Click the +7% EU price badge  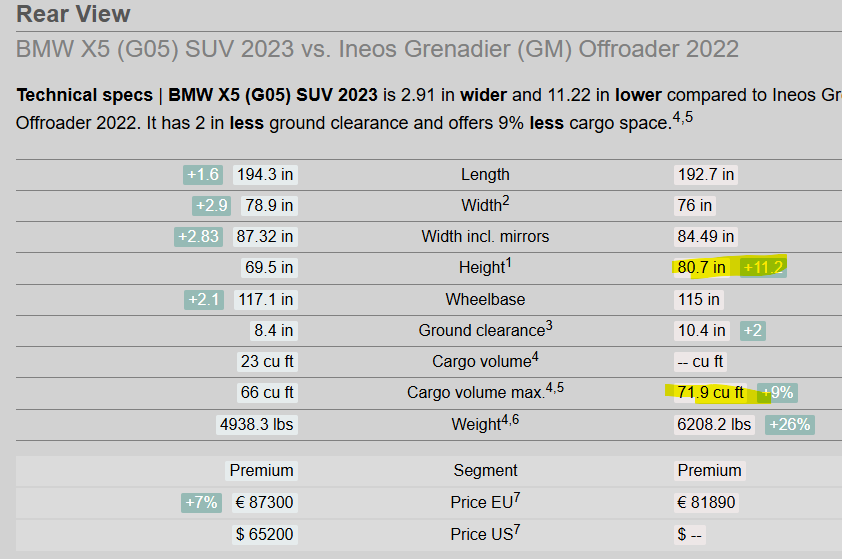201,502
